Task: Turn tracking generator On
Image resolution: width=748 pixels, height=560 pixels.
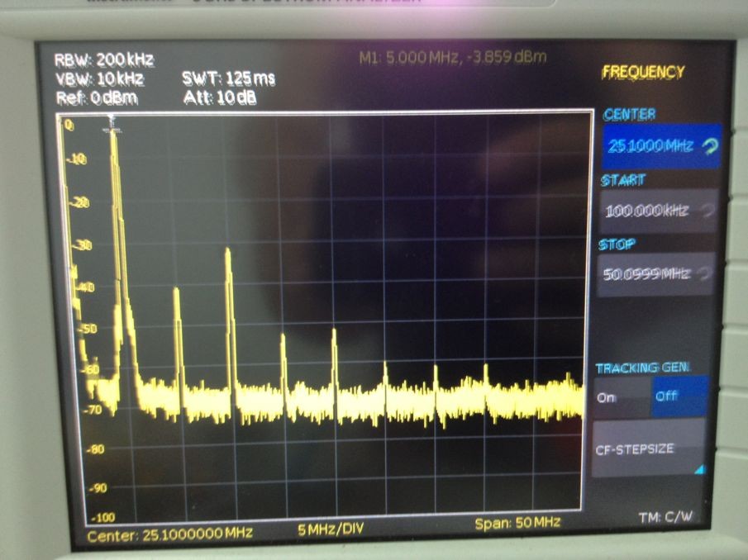Action: pyautogui.click(x=622, y=397)
